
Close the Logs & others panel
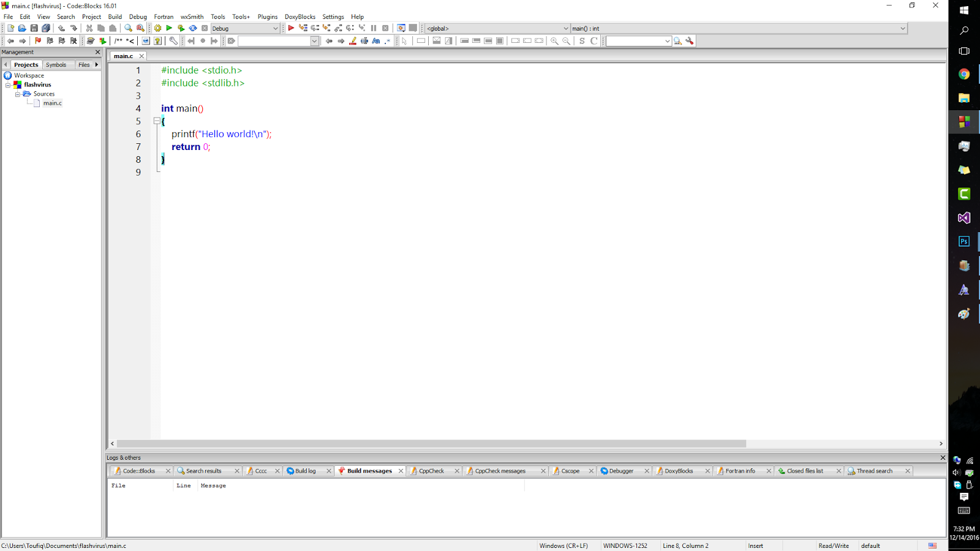943,457
